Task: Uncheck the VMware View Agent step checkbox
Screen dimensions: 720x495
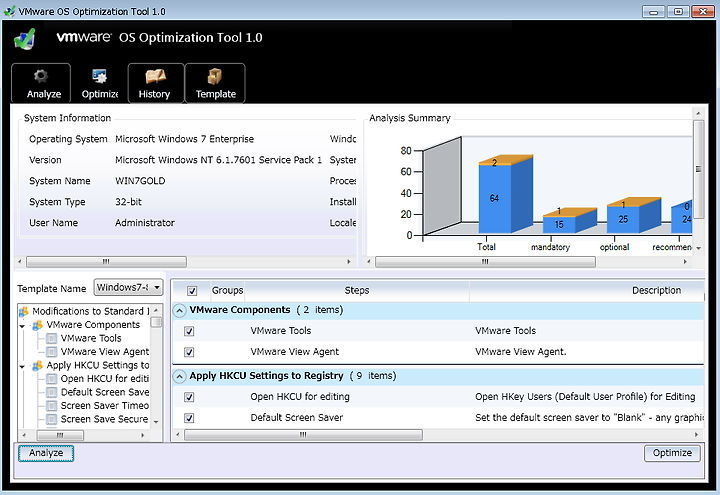Action: (189, 352)
